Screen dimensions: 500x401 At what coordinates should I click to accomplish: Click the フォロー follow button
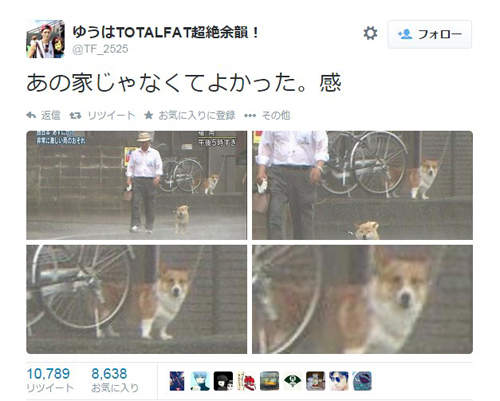(429, 34)
